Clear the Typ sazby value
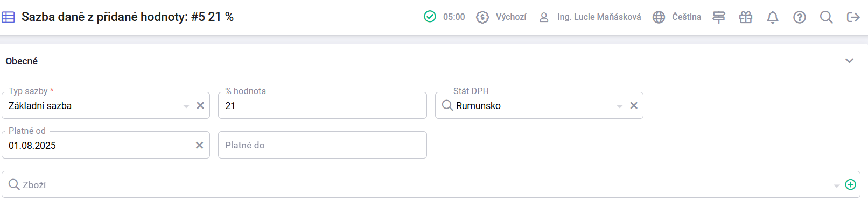The image size is (868, 215). 200,105
